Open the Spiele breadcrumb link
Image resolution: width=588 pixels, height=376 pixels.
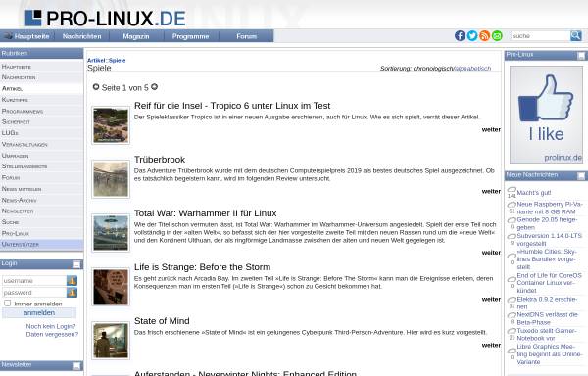(x=117, y=60)
